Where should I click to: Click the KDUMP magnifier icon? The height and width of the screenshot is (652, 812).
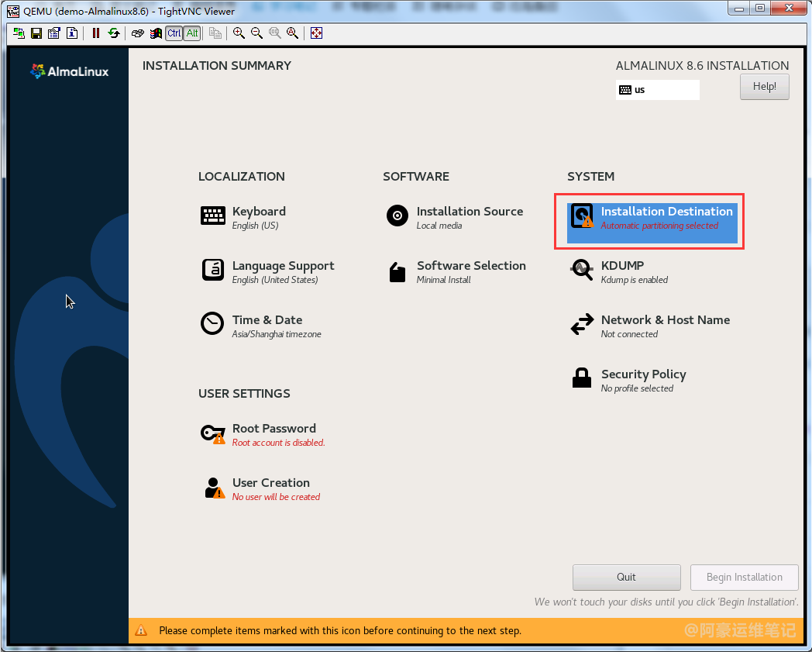tap(582, 270)
